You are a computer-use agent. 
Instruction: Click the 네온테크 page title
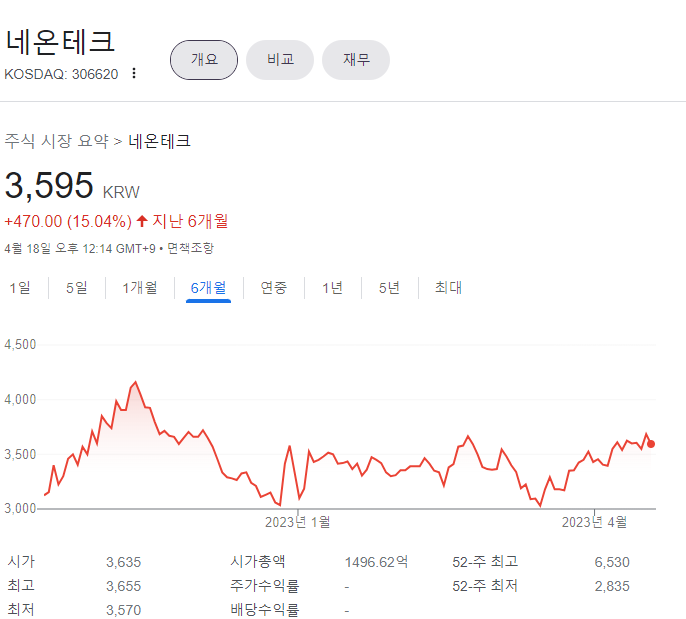point(60,42)
